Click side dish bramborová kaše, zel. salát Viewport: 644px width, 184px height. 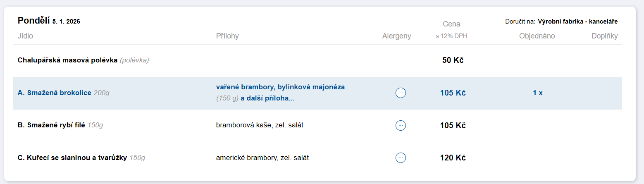click(x=260, y=125)
